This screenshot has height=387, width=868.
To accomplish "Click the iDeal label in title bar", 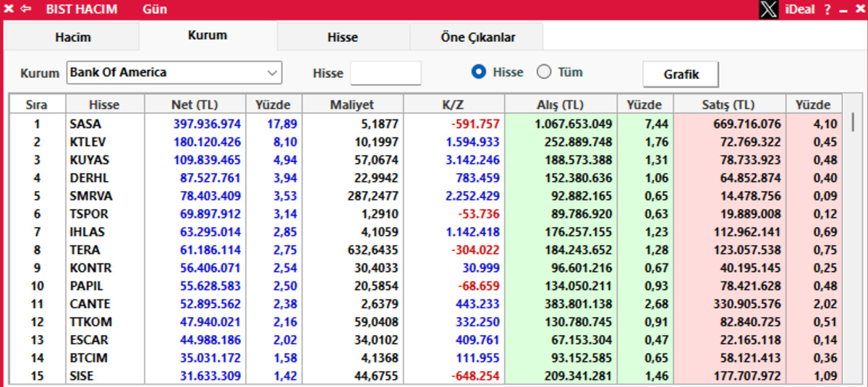I will click(800, 9).
